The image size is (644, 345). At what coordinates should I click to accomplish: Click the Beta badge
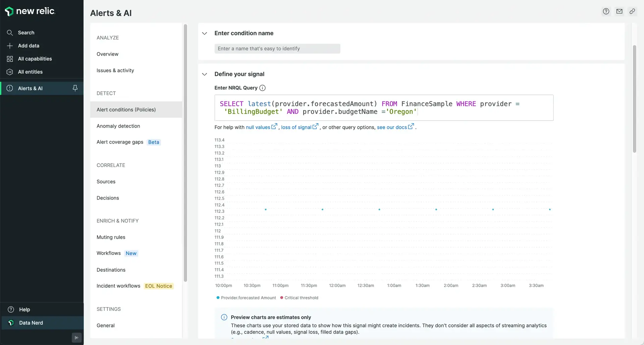154,142
